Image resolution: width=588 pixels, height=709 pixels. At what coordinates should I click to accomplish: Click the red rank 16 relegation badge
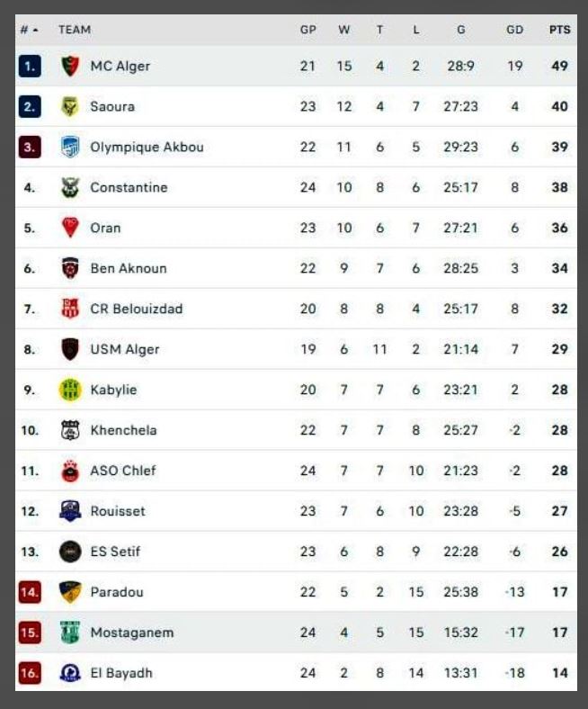click(30, 673)
